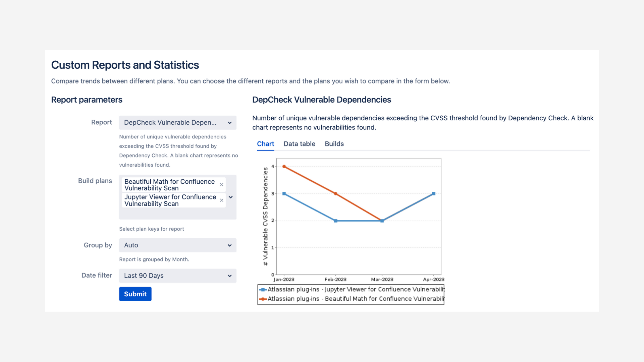Click the blue Feb-2023 data point
644x362 pixels.
coord(335,221)
